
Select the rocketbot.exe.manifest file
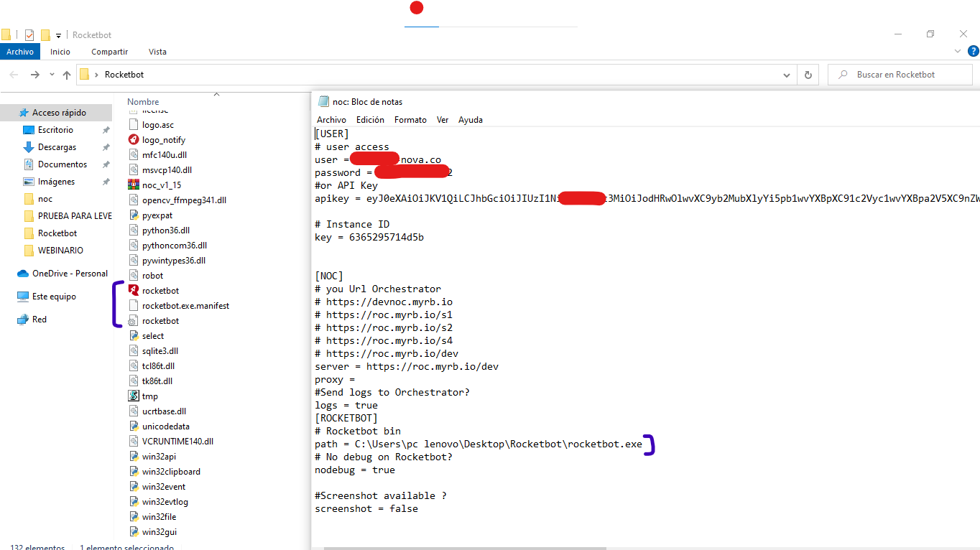[x=185, y=306]
